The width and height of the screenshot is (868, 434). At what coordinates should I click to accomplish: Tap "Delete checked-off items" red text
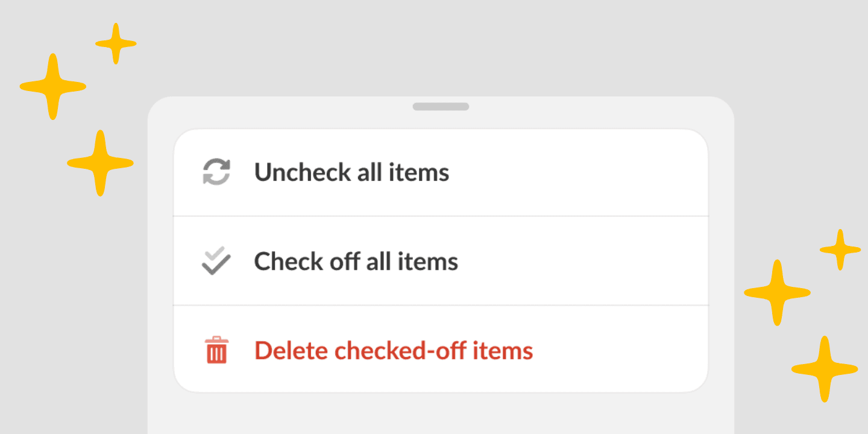(x=394, y=351)
